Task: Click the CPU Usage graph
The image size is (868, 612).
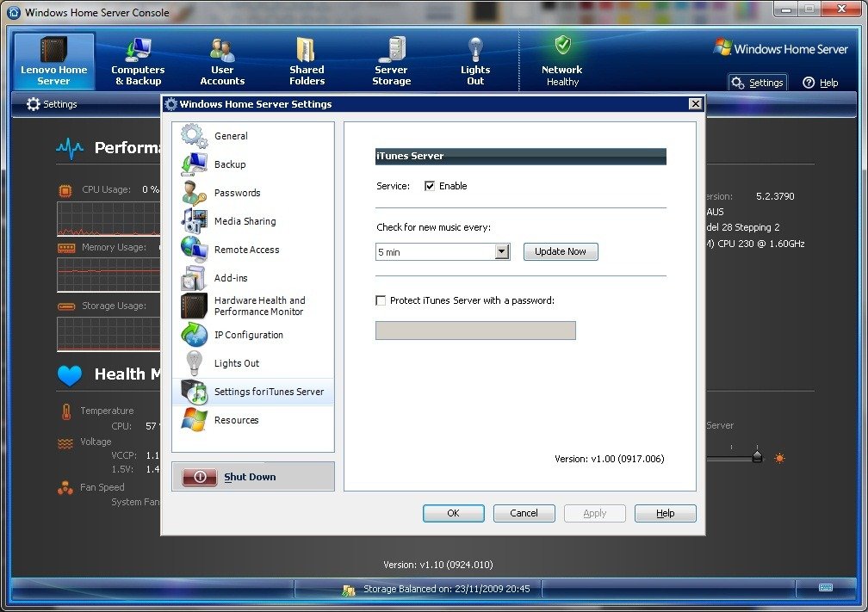Action: click(108, 219)
